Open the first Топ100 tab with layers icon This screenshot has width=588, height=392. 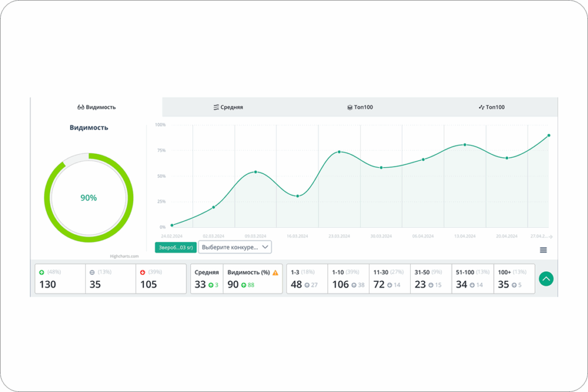pyautogui.click(x=359, y=107)
